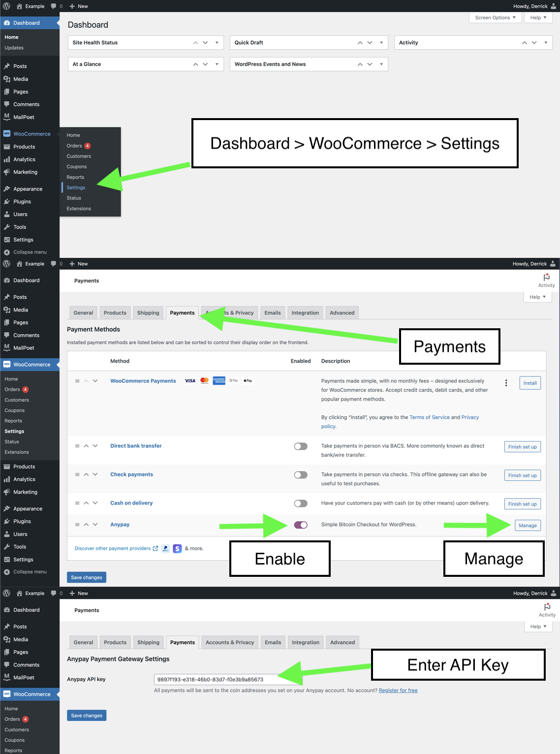The width and height of the screenshot is (560, 754).
Task: Move the Quick Draft widget down
Action: pos(370,43)
